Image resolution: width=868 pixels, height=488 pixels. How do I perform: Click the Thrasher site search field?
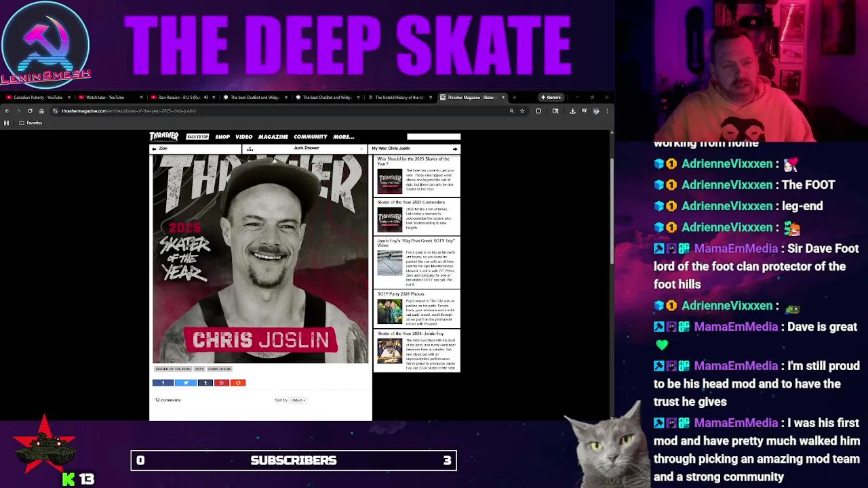point(433,137)
